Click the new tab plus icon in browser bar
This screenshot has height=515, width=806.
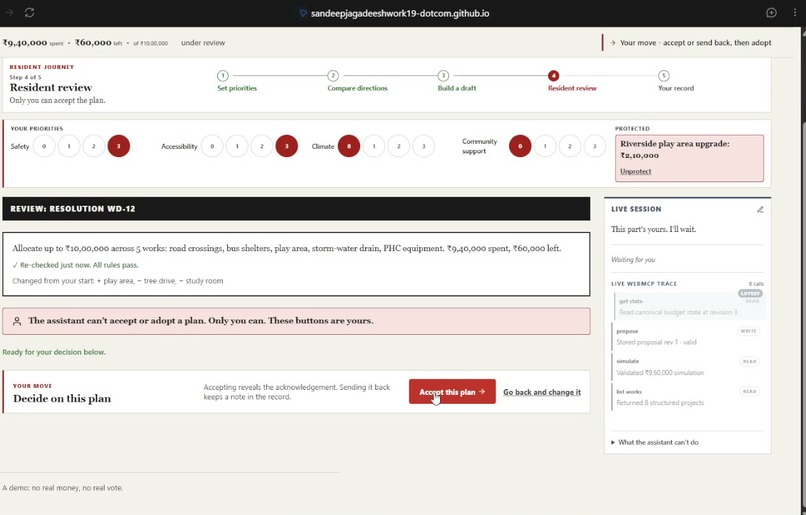click(x=771, y=13)
